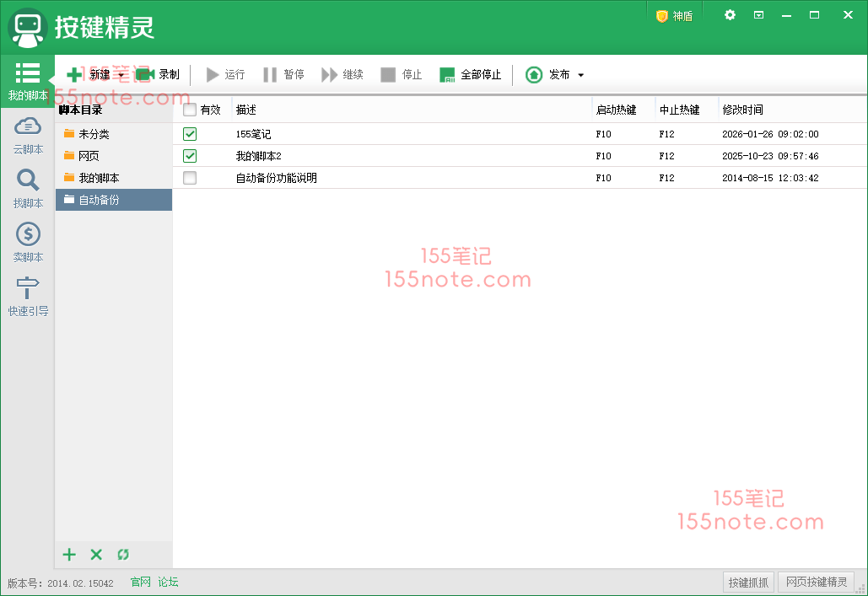This screenshot has height=596, width=868.
Task: Open the 找脚本 search scripts sidebar icon
Action: tap(28, 180)
